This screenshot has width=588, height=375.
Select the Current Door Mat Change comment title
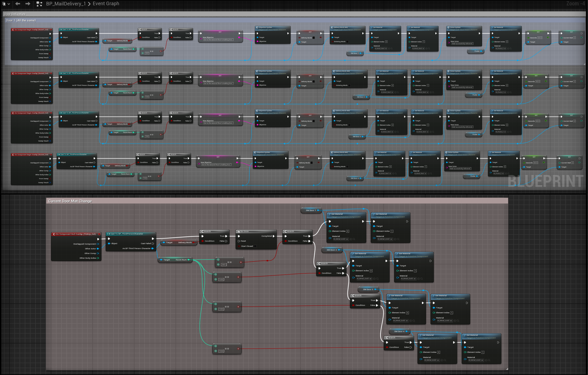click(x=70, y=201)
